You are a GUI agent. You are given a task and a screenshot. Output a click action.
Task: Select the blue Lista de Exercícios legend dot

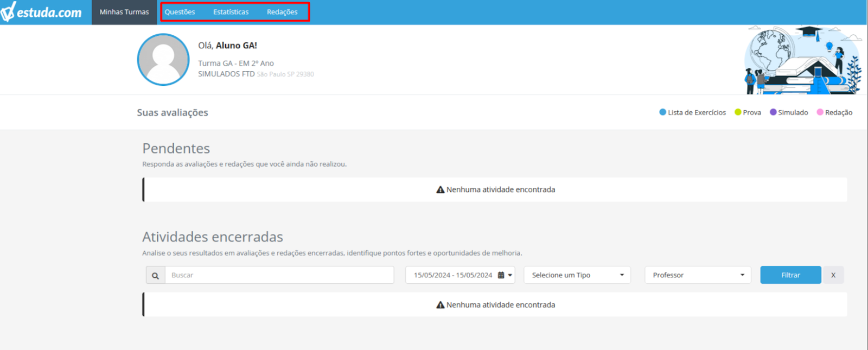tap(662, 112)
